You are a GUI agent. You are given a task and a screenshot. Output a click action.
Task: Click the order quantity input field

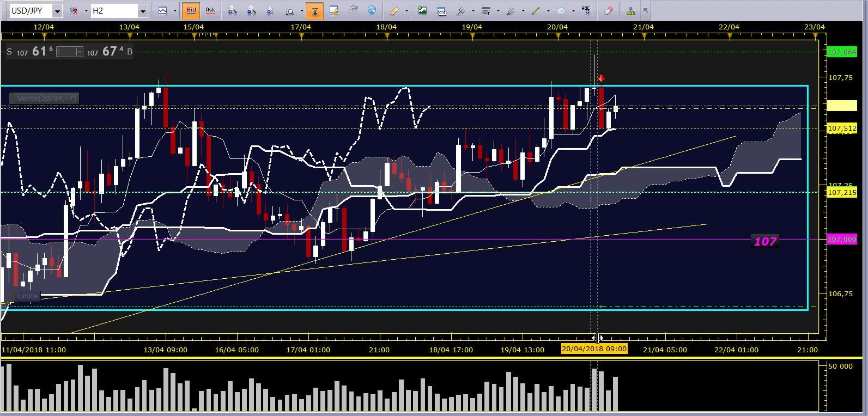[66, 52]
